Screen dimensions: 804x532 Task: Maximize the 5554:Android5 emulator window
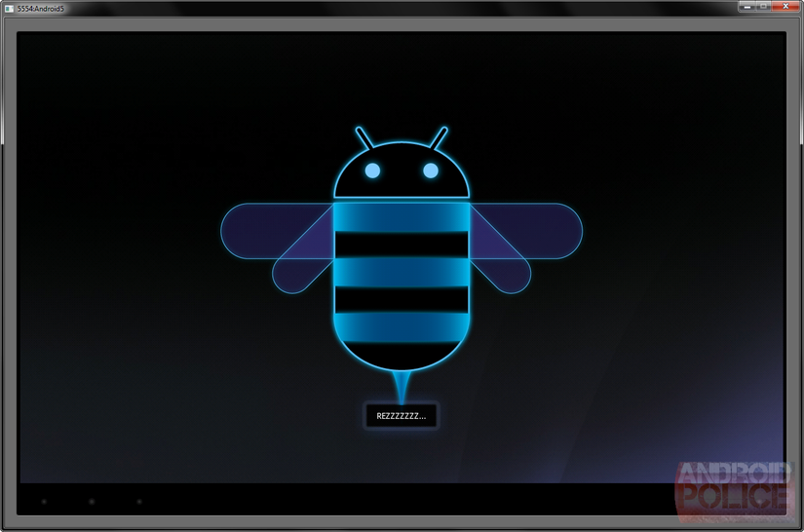point(763,6)
